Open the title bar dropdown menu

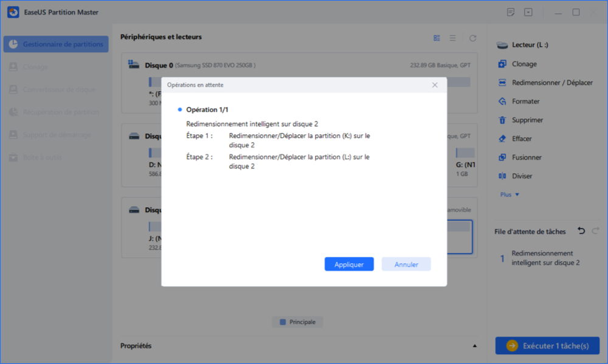(528, 12)
